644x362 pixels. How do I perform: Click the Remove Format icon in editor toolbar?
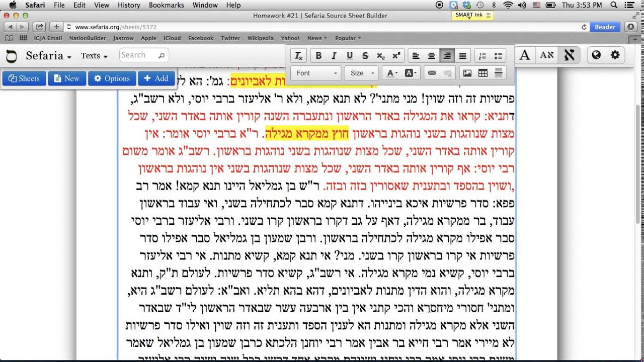pos(298,56)
